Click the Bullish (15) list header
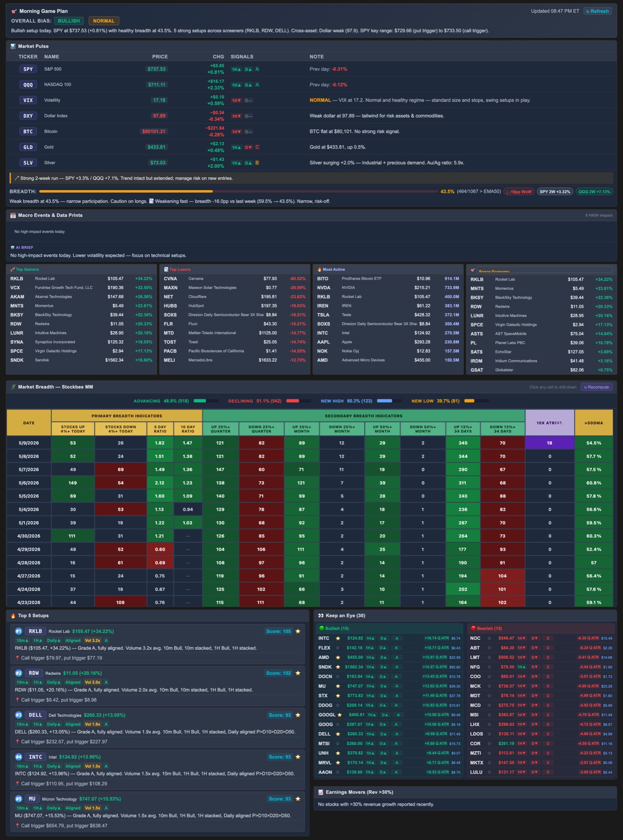The height and width of the screenshot is (840, 623). click(x=390, y=628)
